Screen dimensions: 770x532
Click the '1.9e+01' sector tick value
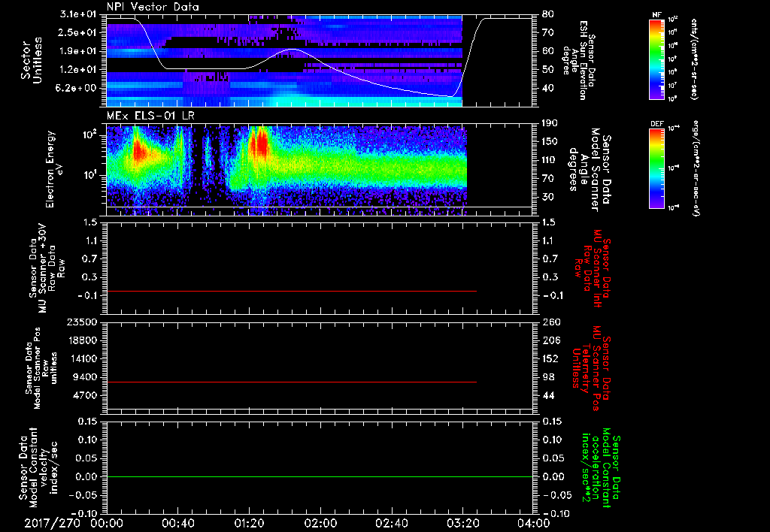click(78, 51)
